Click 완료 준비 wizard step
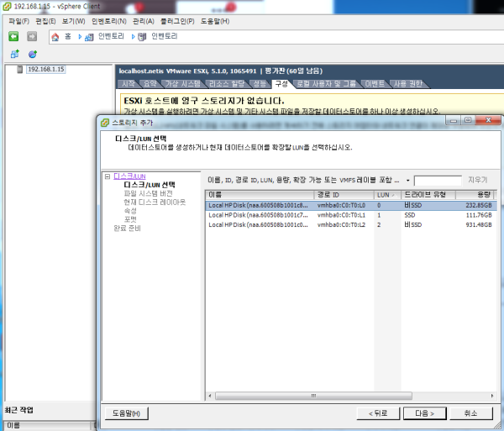 [x=127, y=229]
